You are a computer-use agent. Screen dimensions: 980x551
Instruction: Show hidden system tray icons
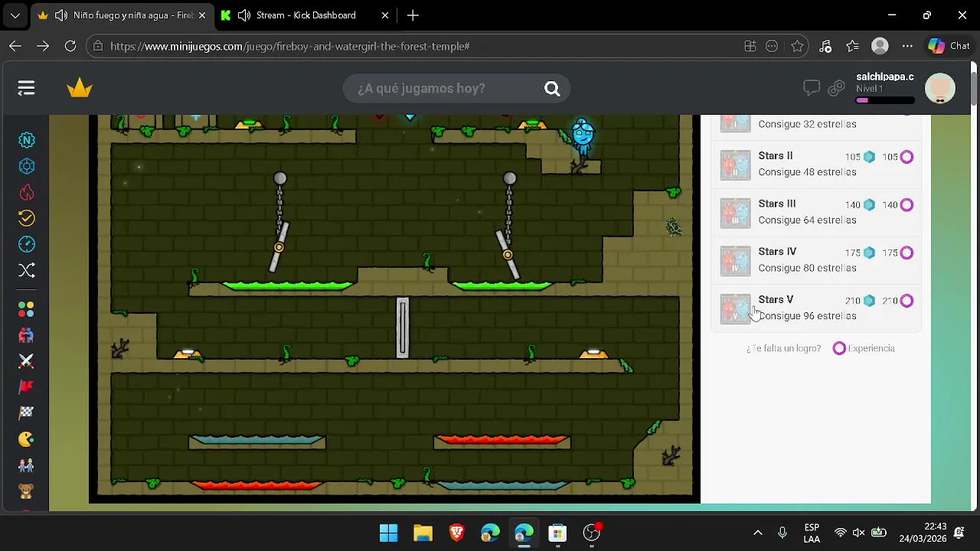[x=758, y=533]
